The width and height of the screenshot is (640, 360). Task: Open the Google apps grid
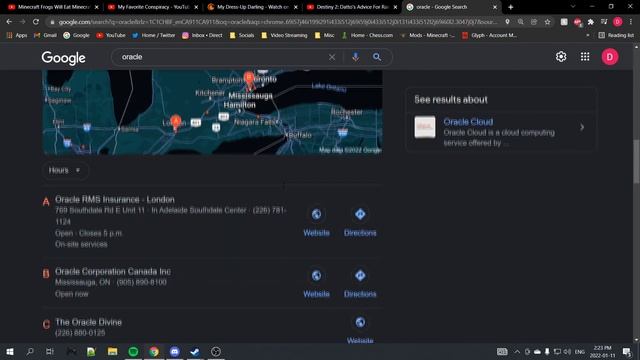click(585, 57)
